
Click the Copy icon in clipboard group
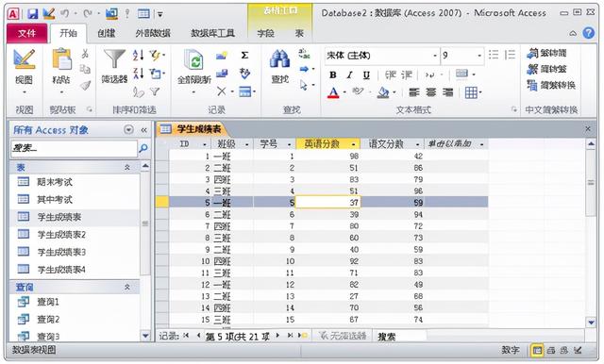coord(85,69)
